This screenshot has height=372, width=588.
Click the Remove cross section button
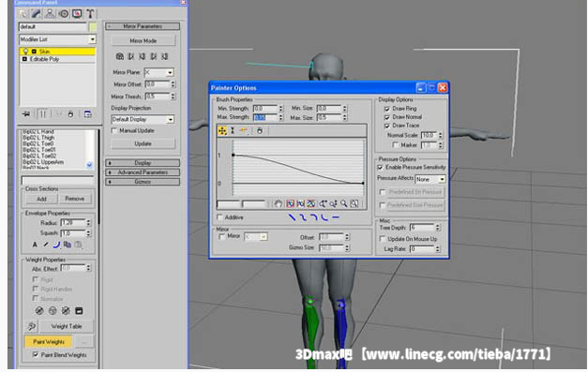coord(75,199)
